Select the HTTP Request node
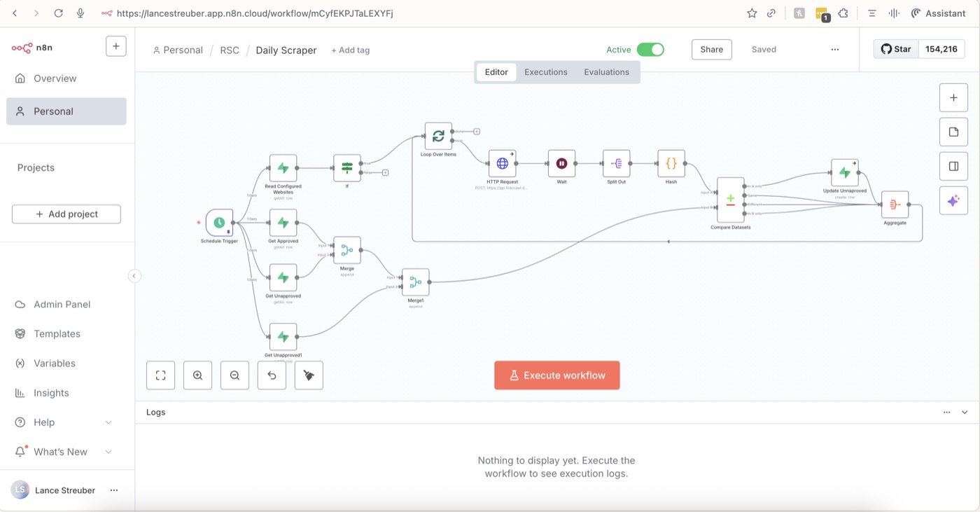This screenshot has height=512, width=980. 502,163
